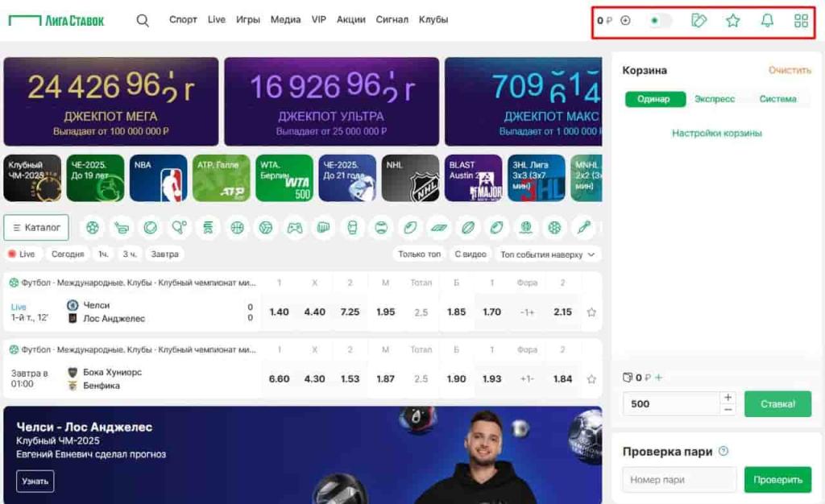The width and height of the screenshot is (825, 504).
Task: Select the ice hockey sport icon
Action: click(122, 228)
